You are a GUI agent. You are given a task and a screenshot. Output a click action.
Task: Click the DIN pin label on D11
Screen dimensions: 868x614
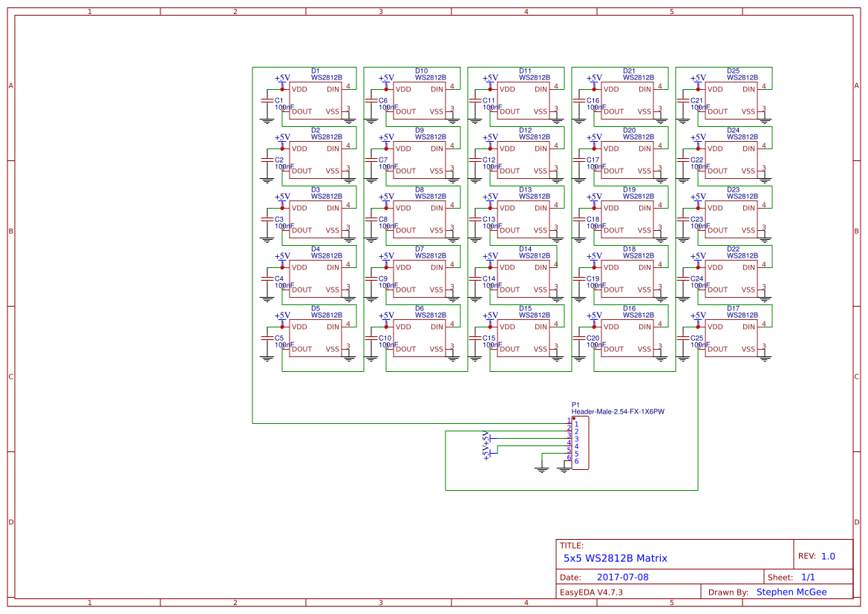tap(540, 89)
